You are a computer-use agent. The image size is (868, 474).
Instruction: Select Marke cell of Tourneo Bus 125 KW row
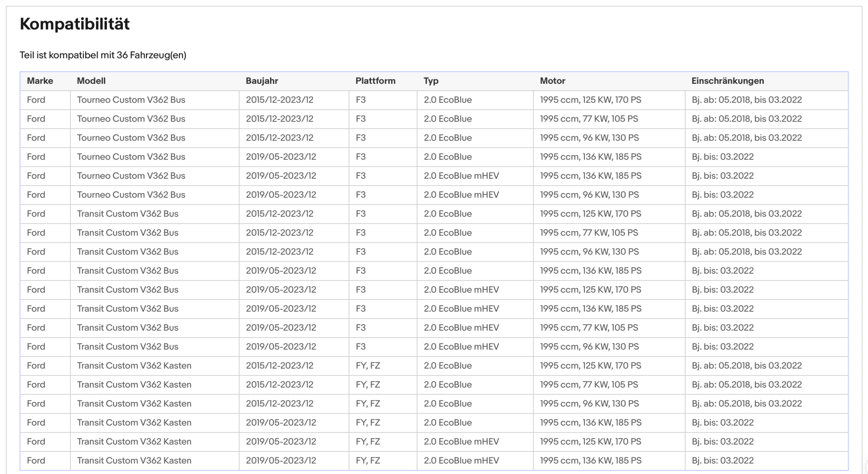pos(45,100)
